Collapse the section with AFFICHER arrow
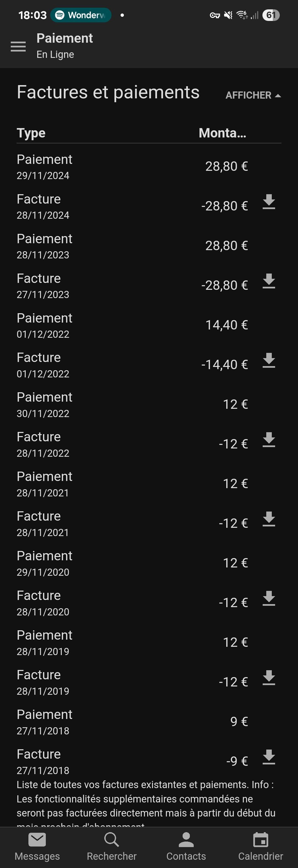Viewport: 298px width, 868px height. pos(253,95)
